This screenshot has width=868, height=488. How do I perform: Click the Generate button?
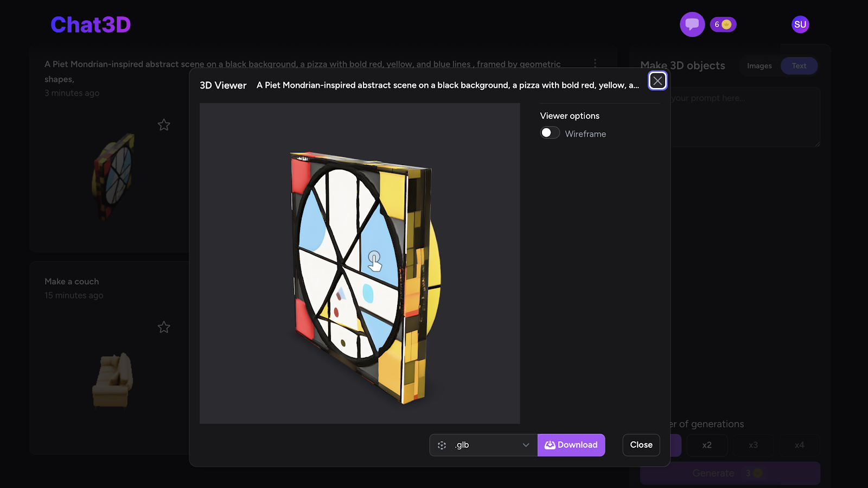pyautogui.click(x=730, y=473)
